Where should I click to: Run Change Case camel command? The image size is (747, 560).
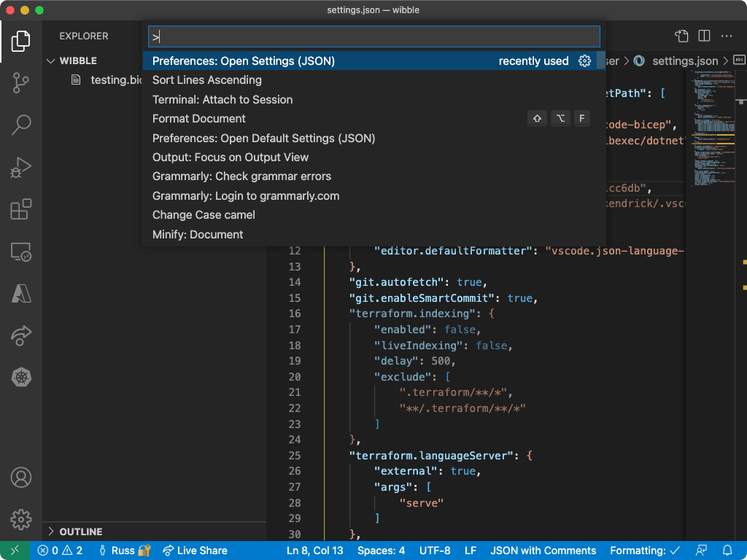(x=374, y=215)
